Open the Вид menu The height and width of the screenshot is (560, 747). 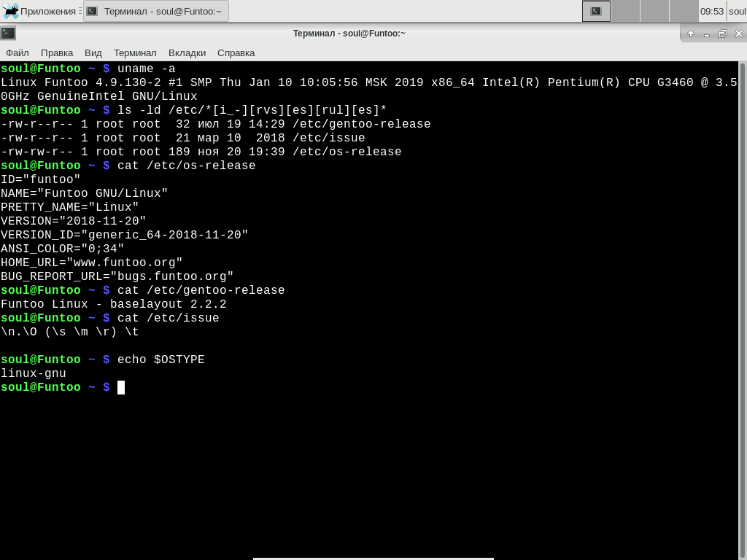[93, 52]
